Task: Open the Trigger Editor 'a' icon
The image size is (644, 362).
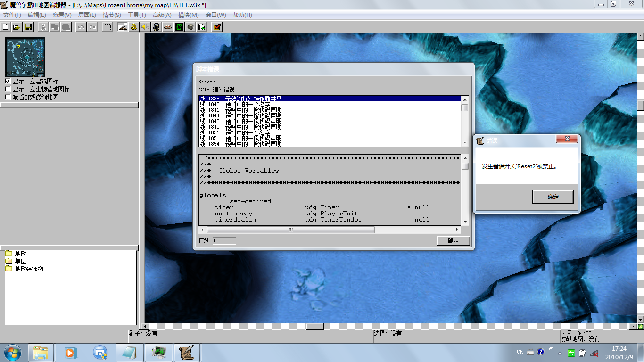Action: point(134,27)
